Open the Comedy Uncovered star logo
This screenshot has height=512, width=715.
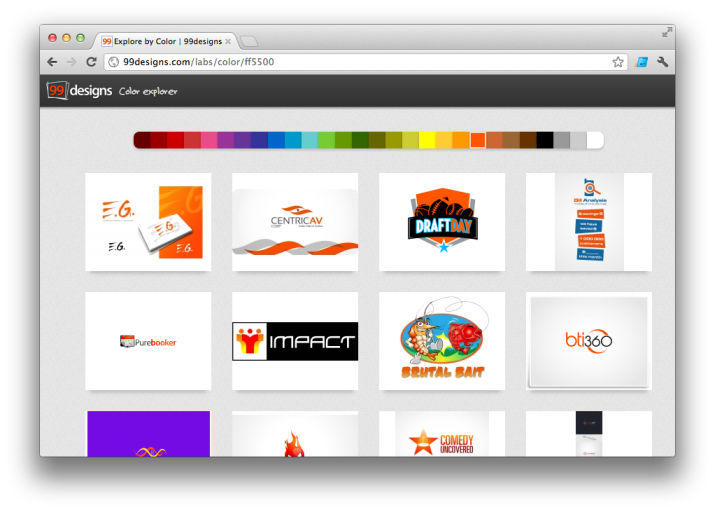[x=442, y=434]
